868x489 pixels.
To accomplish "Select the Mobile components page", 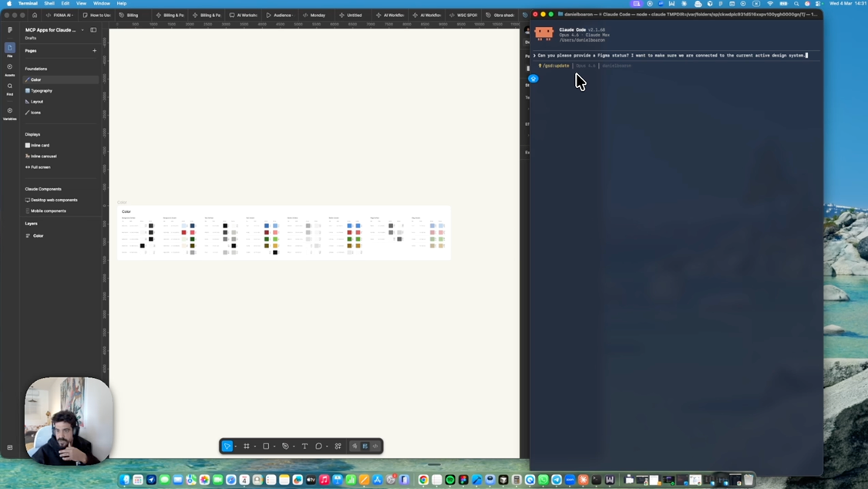I will [61, 211].
